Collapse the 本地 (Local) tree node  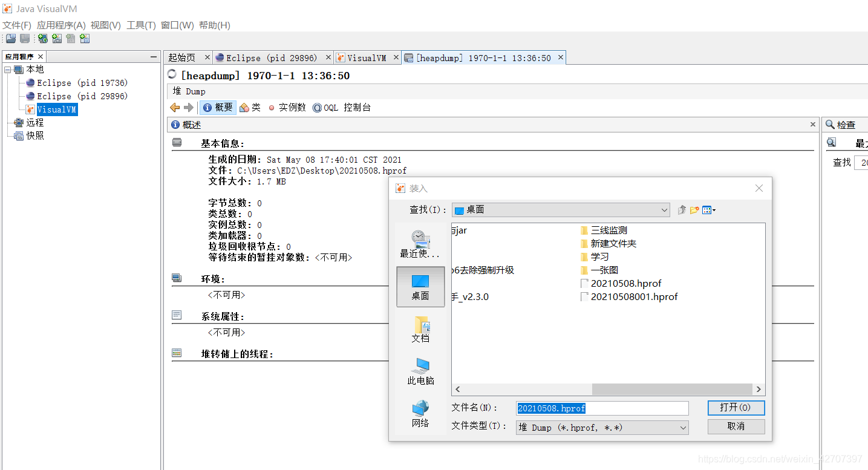click(7, 70)
